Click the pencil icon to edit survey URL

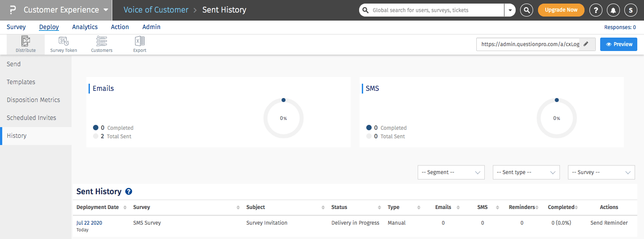pyautogui.click(x=587, y=44)
